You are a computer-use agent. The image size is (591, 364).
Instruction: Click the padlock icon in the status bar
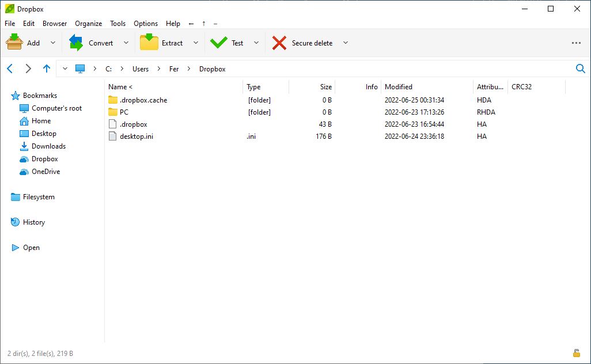(576, 353)
